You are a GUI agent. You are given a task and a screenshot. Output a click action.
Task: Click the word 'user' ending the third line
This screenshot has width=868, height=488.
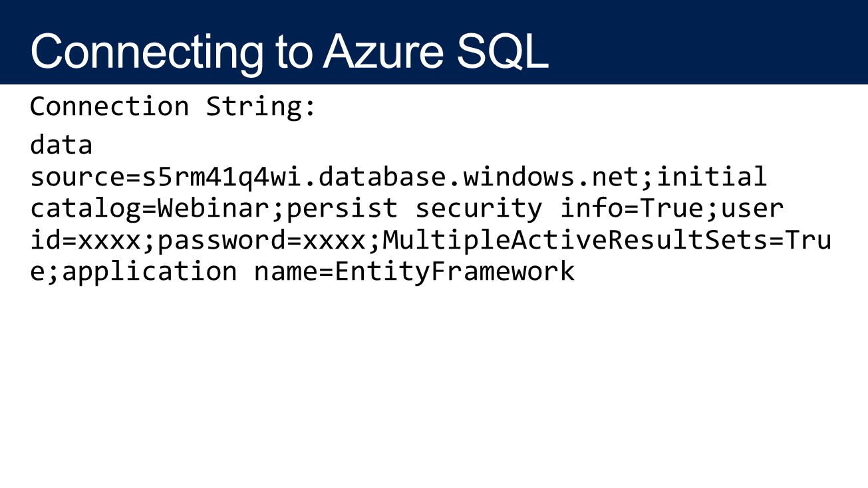[751, 209]
